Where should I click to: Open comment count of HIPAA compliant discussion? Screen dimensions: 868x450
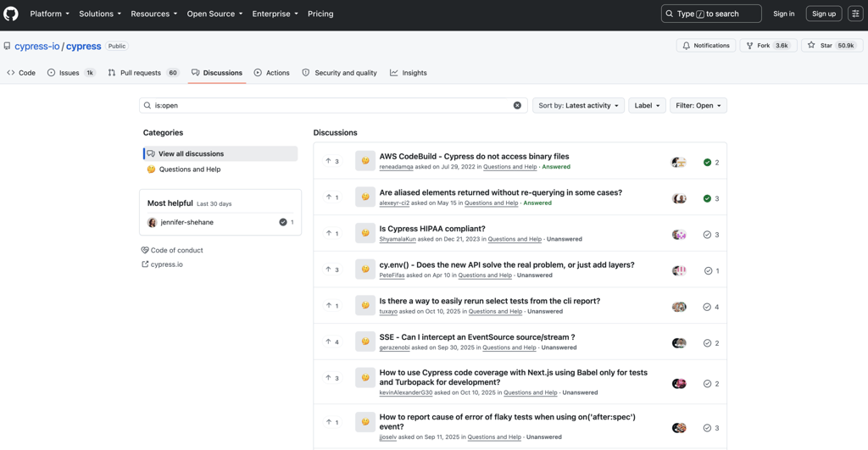pyautogui.click(x=711, y=235)
